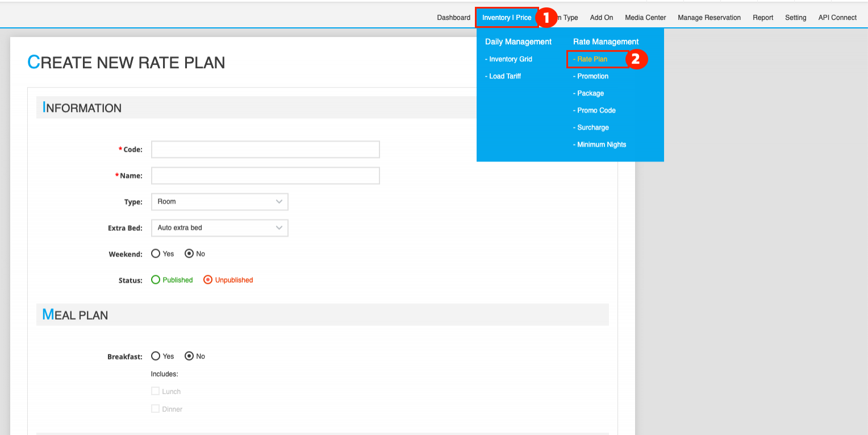Go to the Dashboard page
Viewport: 868px width, 435px height.
tap(453, 18)
